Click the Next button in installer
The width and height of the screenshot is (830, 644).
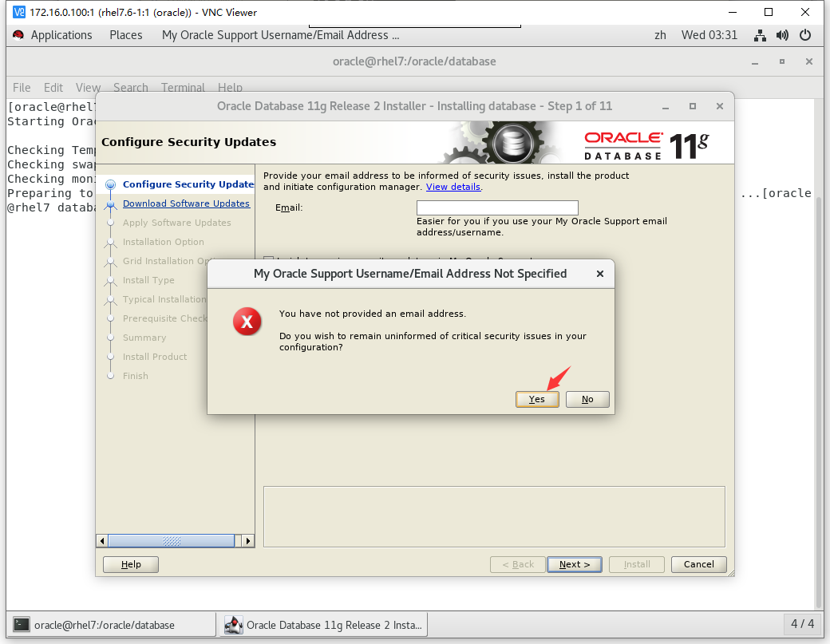pyautogui.click(x=575, y=564)
